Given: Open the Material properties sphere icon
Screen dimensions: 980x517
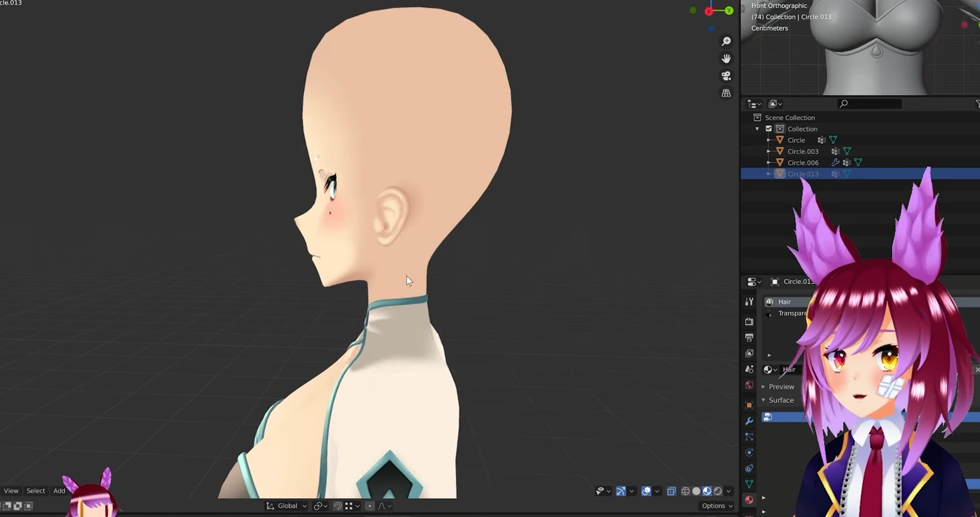Looking at the screenshot, I should [749, 500].
